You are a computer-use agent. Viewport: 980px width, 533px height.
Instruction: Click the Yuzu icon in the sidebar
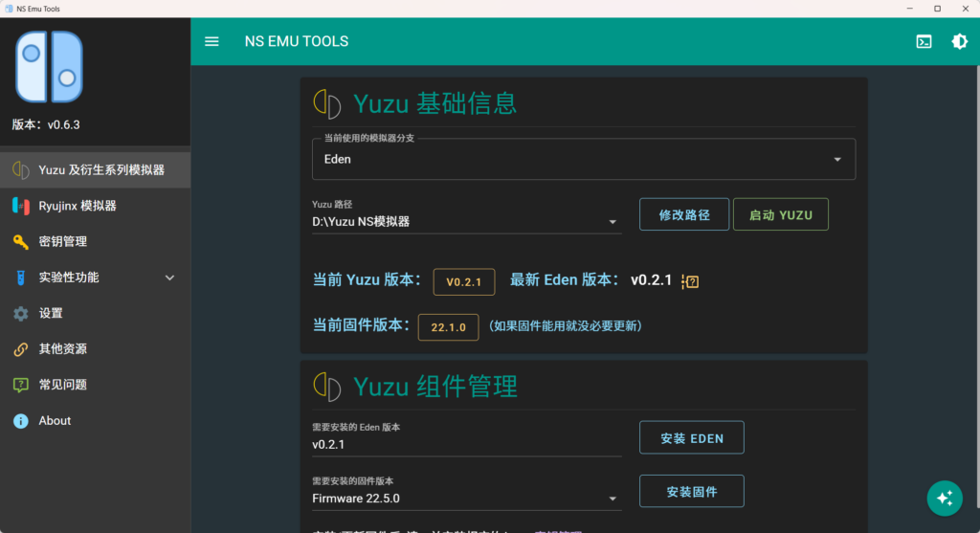[21, 170]
